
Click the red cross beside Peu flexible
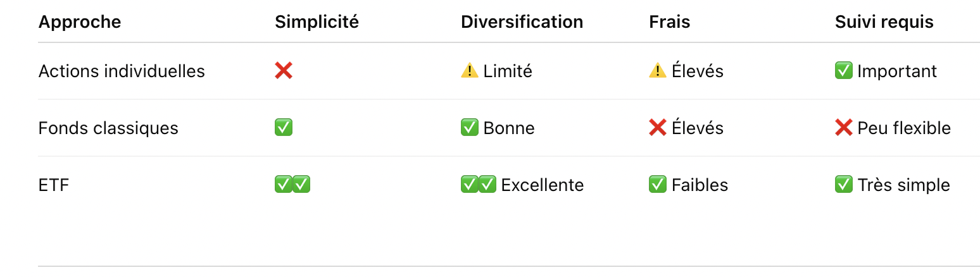[x=844, y=128]
